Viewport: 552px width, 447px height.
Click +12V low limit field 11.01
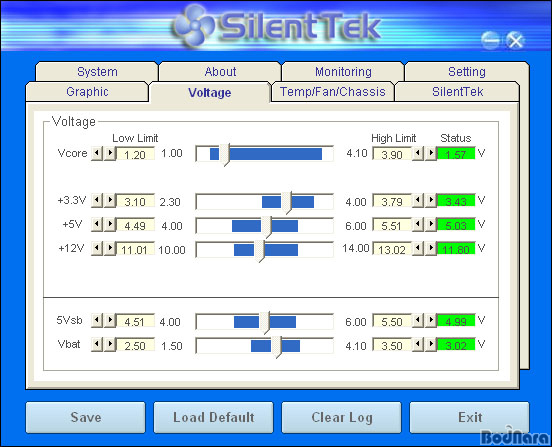[135, 249]
